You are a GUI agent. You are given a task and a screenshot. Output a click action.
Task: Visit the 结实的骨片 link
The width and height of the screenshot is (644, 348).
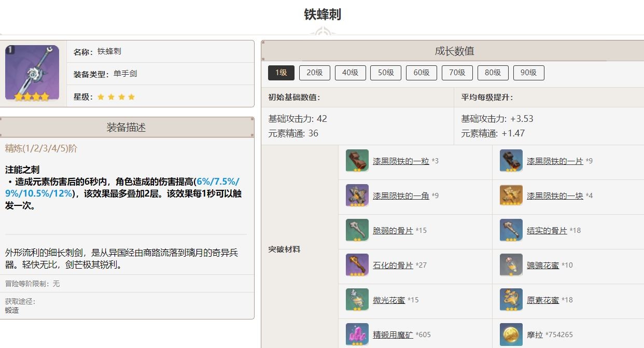click(547, 231)
